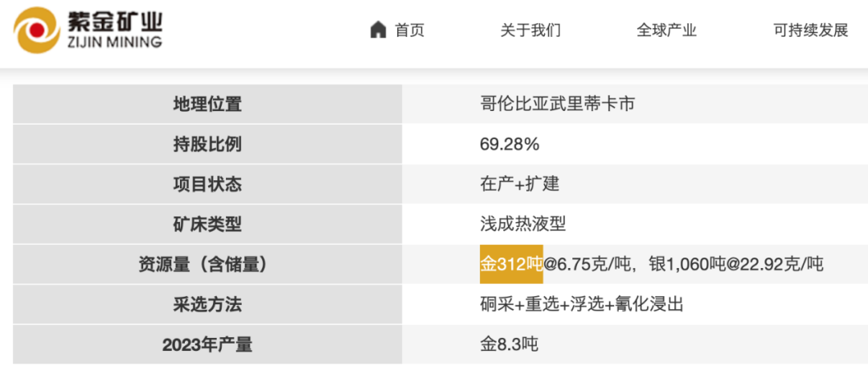Click the 资源量（含储量）row label
This screenshot has height=379, width=868.
[x=207, y=264]
